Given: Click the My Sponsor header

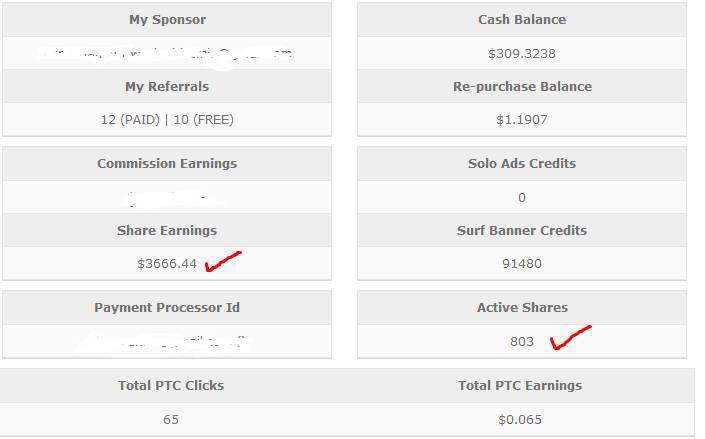Looking at the screenshot, I should click(x=167, y=20).
